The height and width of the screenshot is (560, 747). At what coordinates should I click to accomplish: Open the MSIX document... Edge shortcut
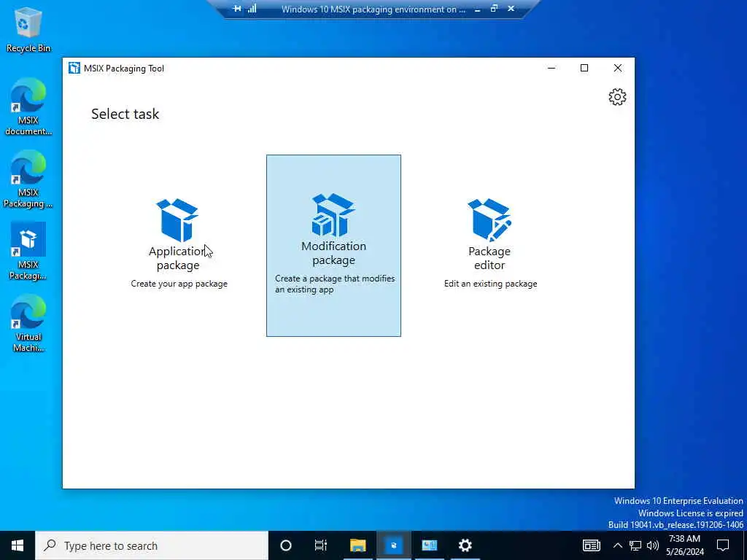[x=28, y=107]
